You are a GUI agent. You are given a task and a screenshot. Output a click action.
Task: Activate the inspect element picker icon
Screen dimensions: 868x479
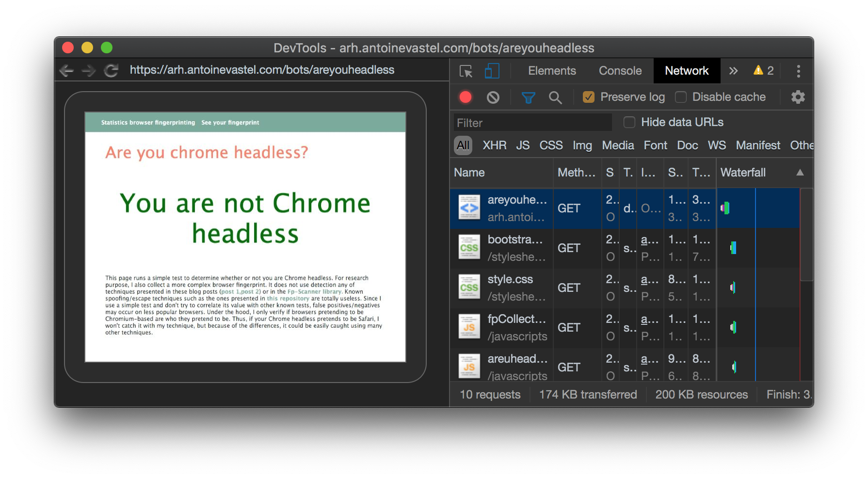click(466, 71)
